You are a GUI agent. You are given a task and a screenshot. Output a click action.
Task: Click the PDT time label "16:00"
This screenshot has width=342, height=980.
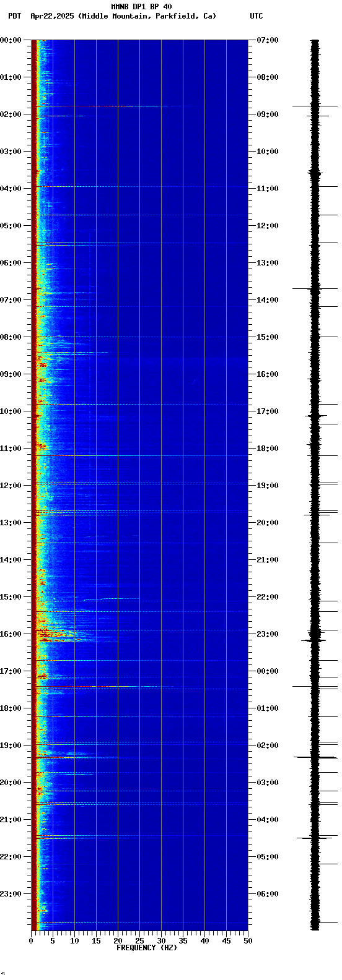[x=11, y=634]
